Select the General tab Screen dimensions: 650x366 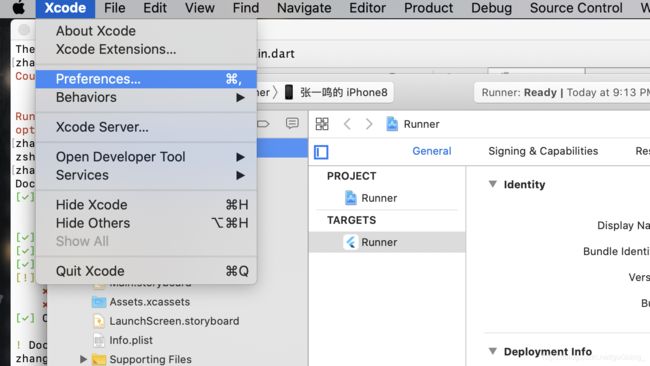(432, 151)
